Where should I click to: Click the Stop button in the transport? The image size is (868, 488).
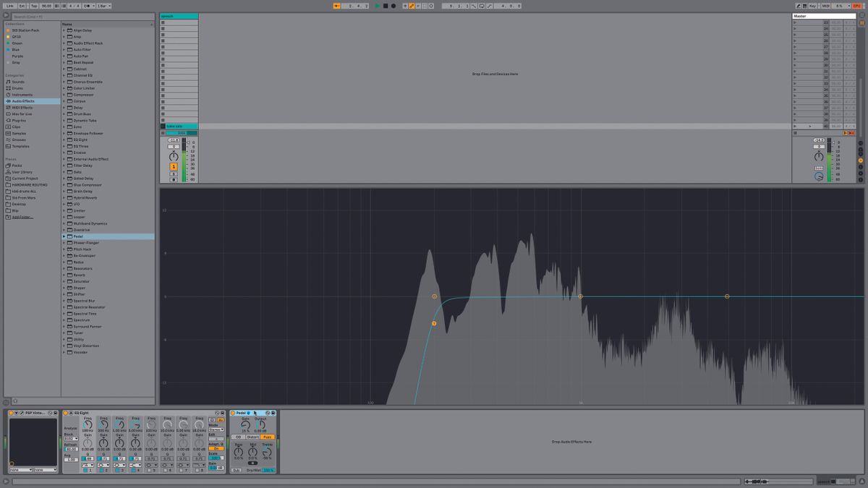(384, 5)
